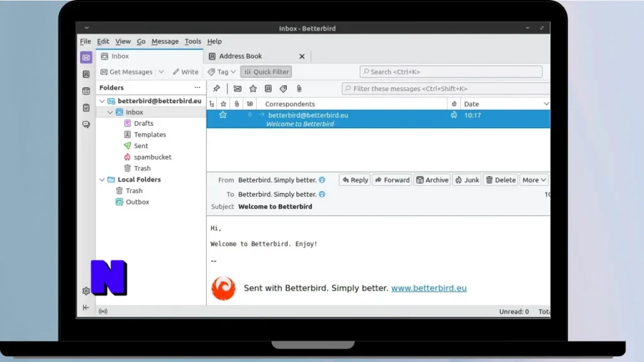This screenshot has height=362, width=644.
Task: Close the Address Book tab
Action: coord(302,57)
